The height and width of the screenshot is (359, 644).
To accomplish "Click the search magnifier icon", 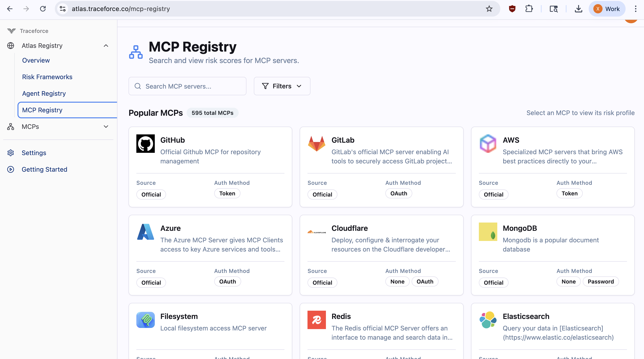I will pos(138,86).
